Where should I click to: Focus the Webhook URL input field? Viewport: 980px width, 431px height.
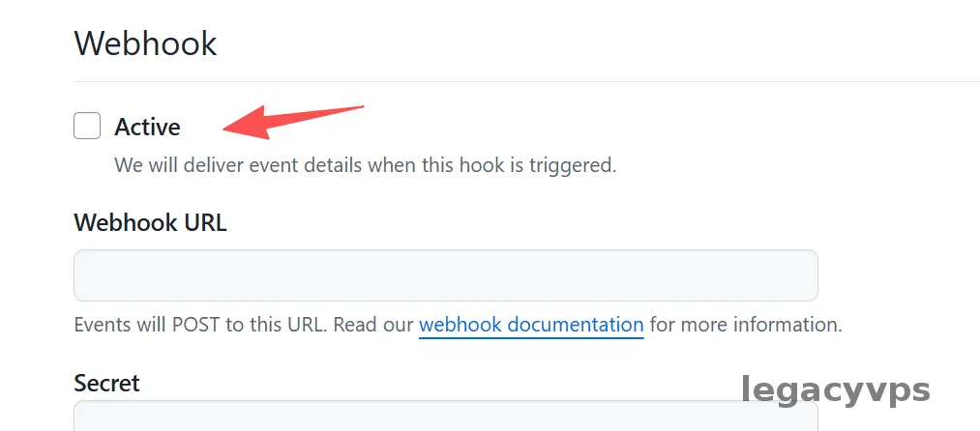pyautogui.click(x=445, y=275)
